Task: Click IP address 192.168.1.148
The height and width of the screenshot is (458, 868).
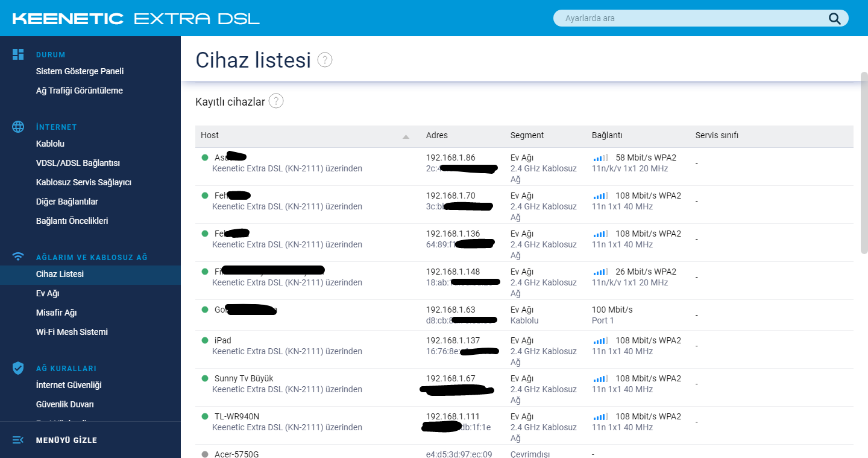Action: [x=453, y=272]
